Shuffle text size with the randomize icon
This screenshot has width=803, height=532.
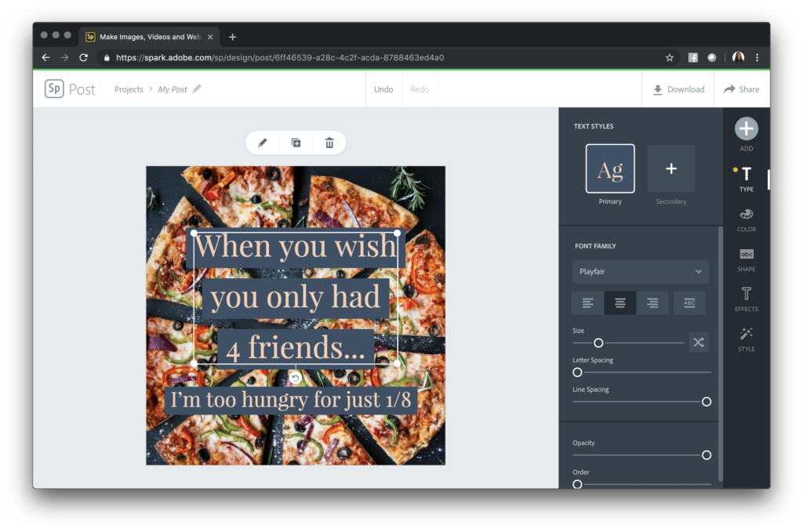coord(698,342)
